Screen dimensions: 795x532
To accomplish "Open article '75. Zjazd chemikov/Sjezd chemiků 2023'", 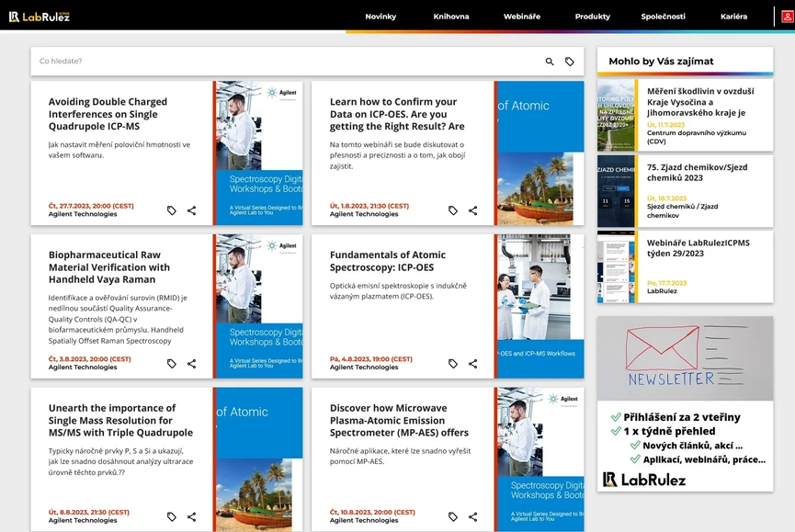I will click(698, 172).
